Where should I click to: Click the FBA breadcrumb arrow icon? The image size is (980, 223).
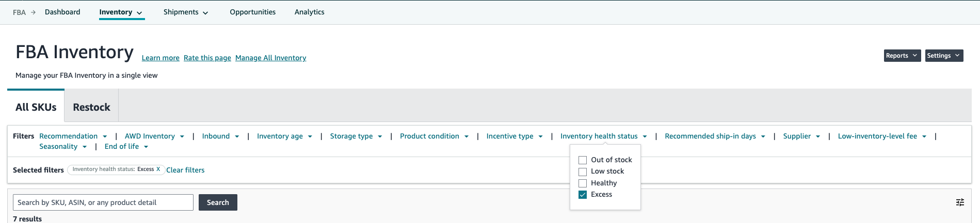tap(33, 12)
